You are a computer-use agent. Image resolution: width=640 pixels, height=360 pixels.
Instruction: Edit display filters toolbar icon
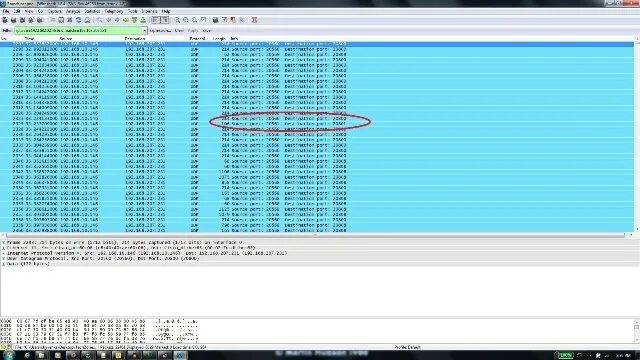(224, 20)
